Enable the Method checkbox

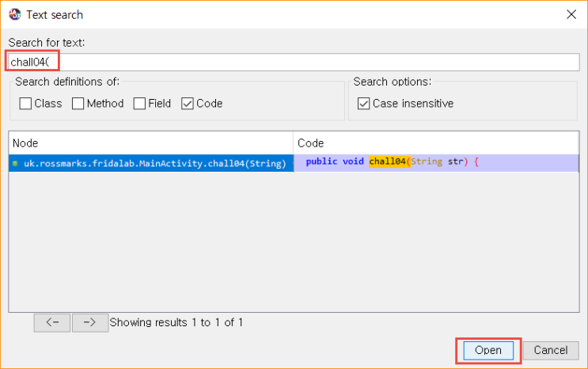click(78, 103)
